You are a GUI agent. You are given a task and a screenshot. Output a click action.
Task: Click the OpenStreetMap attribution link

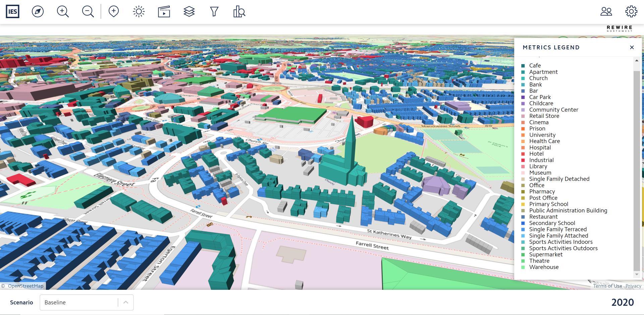[x=25, y=286]
